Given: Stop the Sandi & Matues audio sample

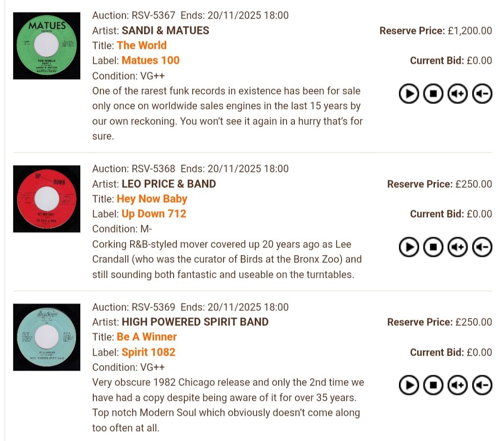Looking at the screenshot, I should tap(433, 94).
